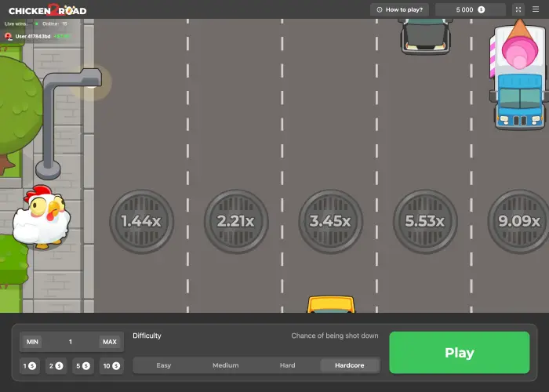
Task: Choose the 5 coin quick bet
Action: (x=83, y=366)
